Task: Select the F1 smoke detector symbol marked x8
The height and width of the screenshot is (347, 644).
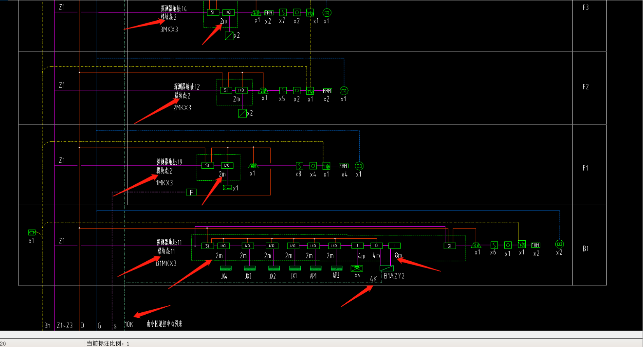Action: (x=299, y=166)
